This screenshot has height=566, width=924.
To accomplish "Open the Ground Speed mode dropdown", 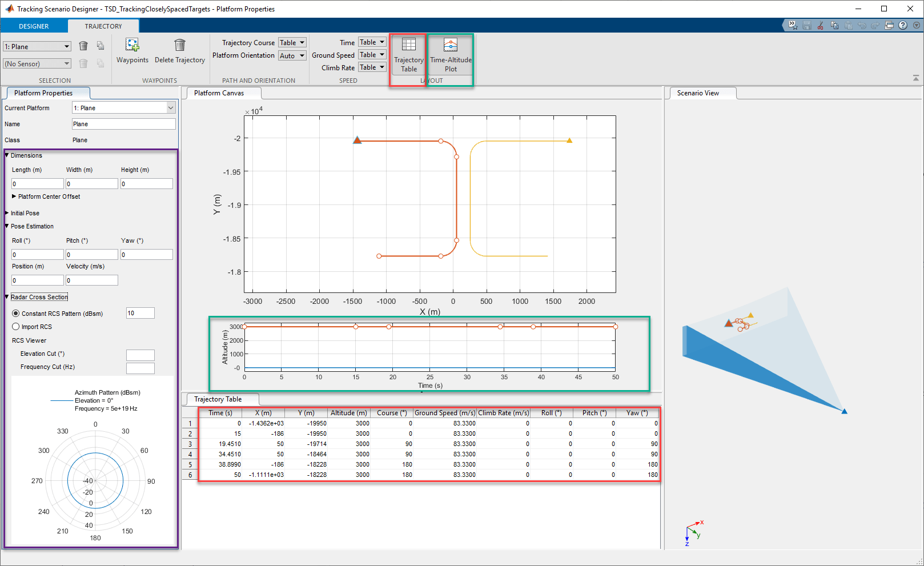I will pos(372,55).
